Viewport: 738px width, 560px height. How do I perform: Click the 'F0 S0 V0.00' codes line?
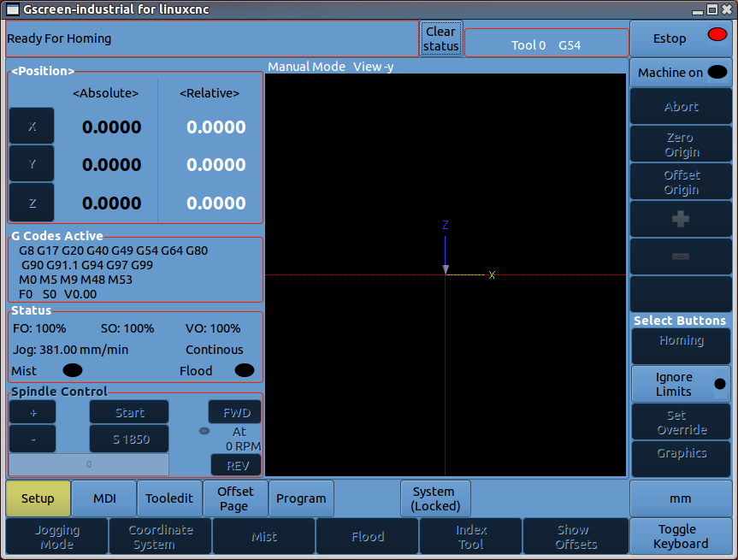click(x=58, y=294)
